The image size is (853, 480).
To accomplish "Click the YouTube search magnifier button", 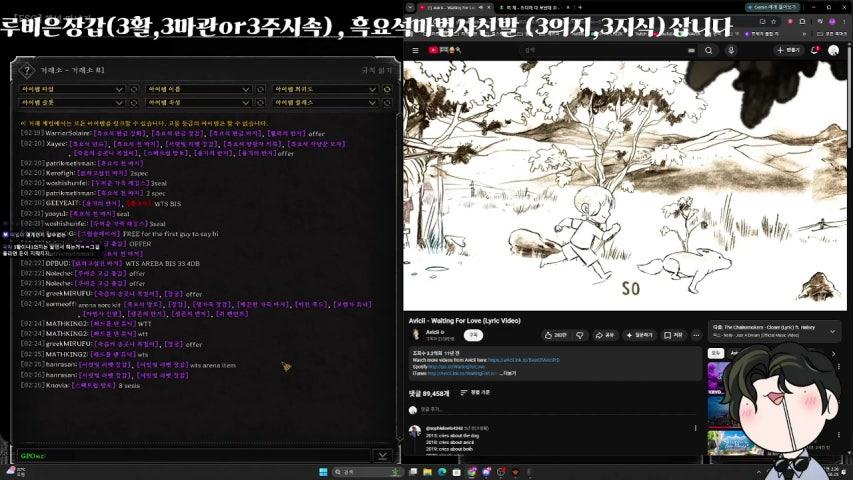I will [709, 50].
